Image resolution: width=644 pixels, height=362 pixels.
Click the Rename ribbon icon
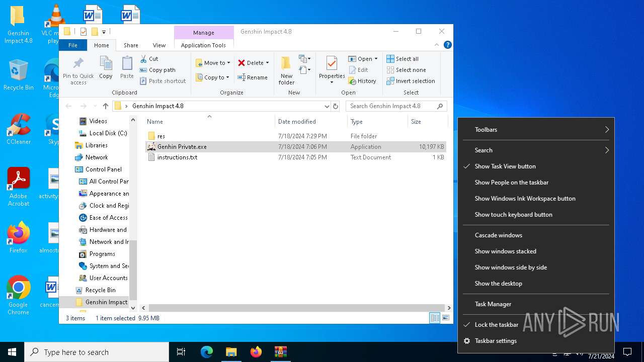coord(242,77)
